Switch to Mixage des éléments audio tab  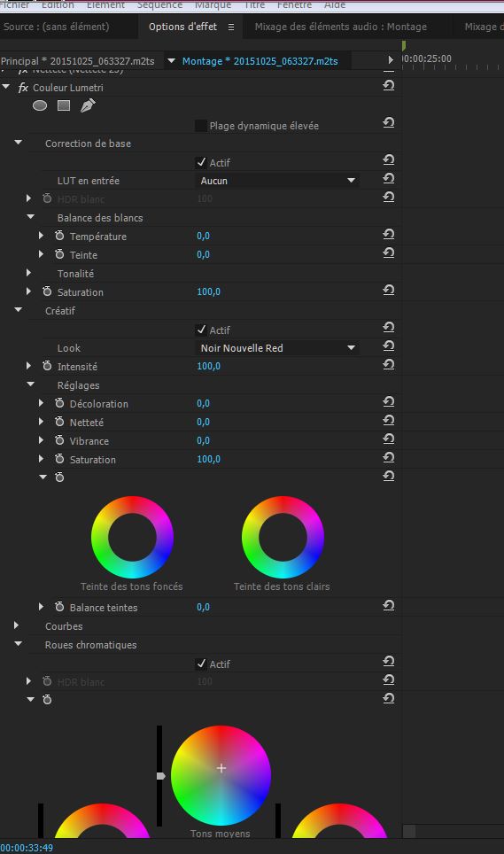[x=341, y=27]
